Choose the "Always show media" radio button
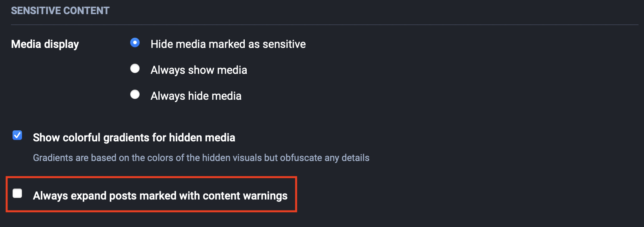The image size is (644, 227). (x=135, y=69)
